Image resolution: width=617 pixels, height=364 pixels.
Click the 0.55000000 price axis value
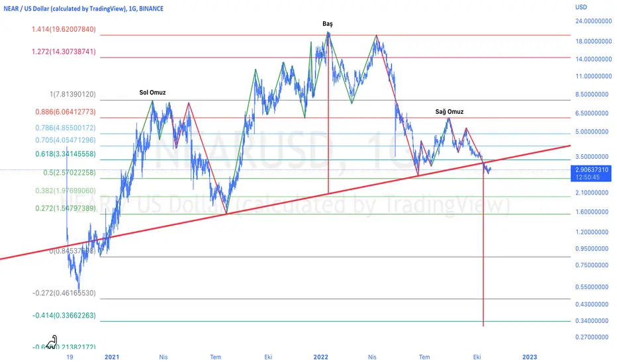593,287
